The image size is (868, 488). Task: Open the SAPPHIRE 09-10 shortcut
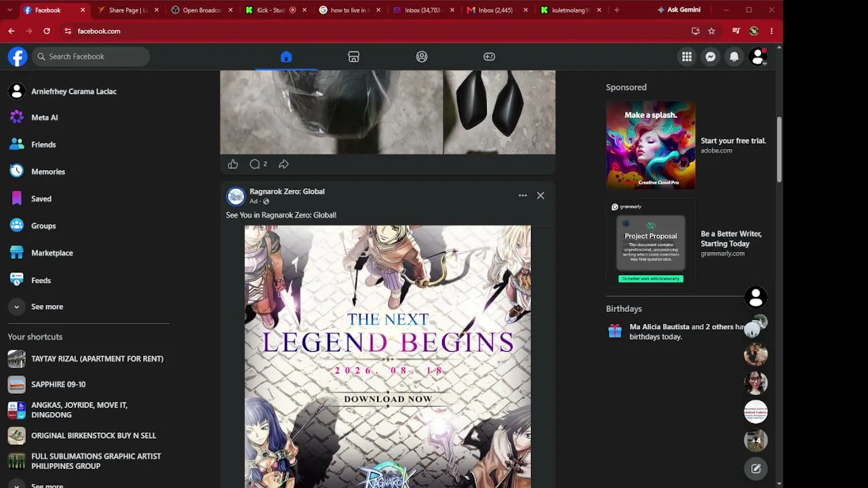point(88,384)
